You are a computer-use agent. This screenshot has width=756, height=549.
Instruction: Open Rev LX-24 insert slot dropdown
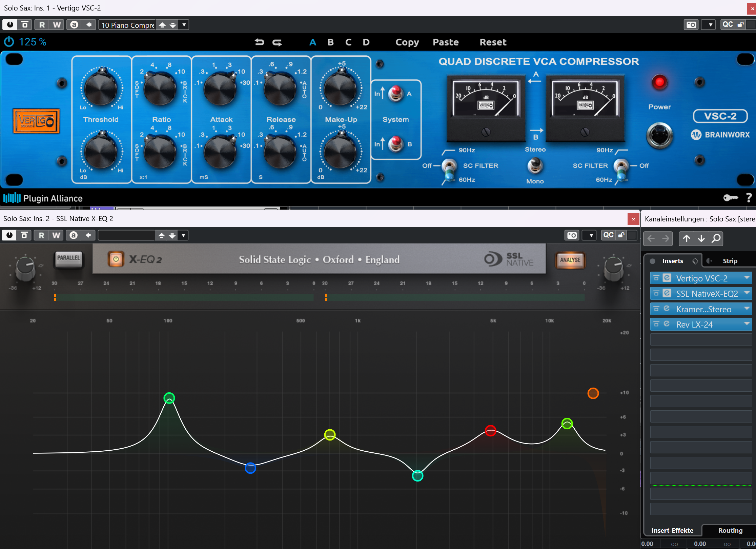pyautogui.click(x=747, y=324)
